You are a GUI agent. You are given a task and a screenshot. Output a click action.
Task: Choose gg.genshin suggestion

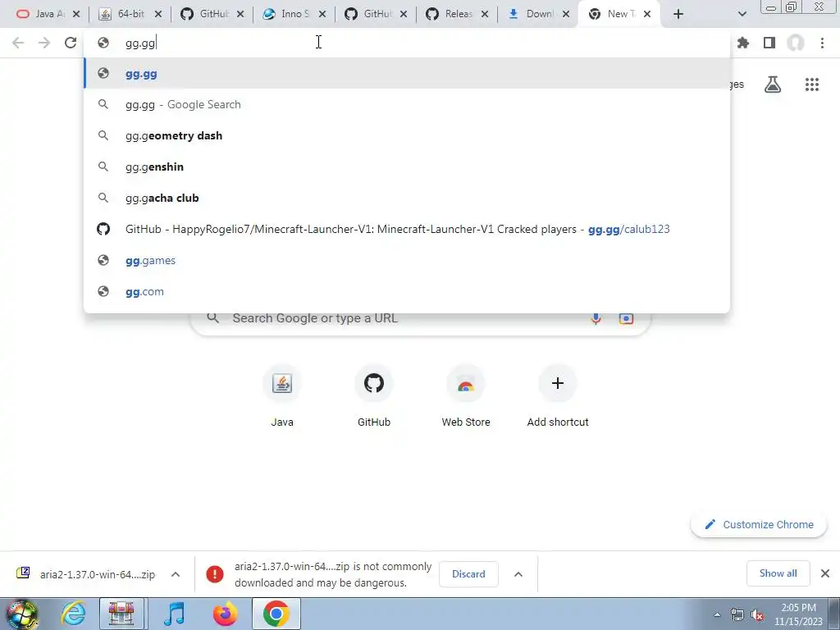407,167
